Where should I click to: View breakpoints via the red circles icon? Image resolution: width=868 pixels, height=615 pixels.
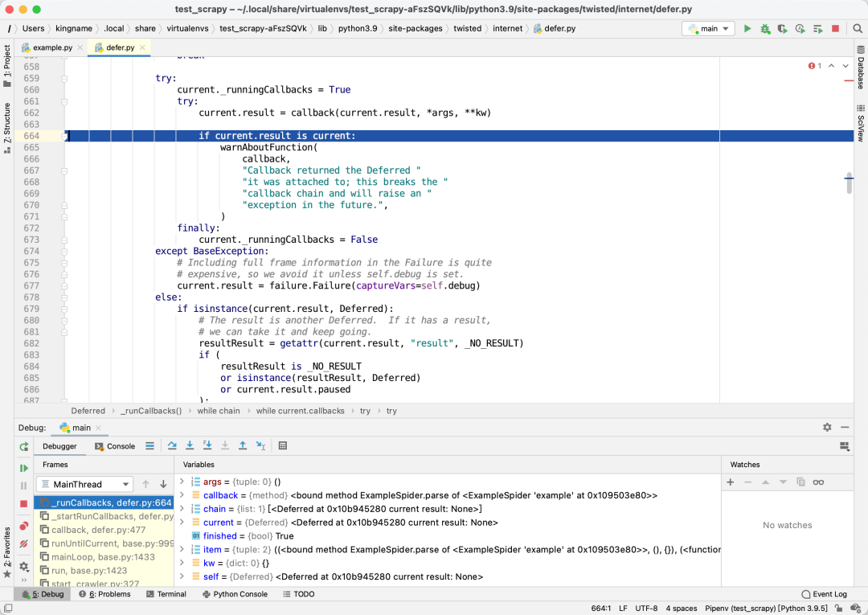click(x=24, y=526)
